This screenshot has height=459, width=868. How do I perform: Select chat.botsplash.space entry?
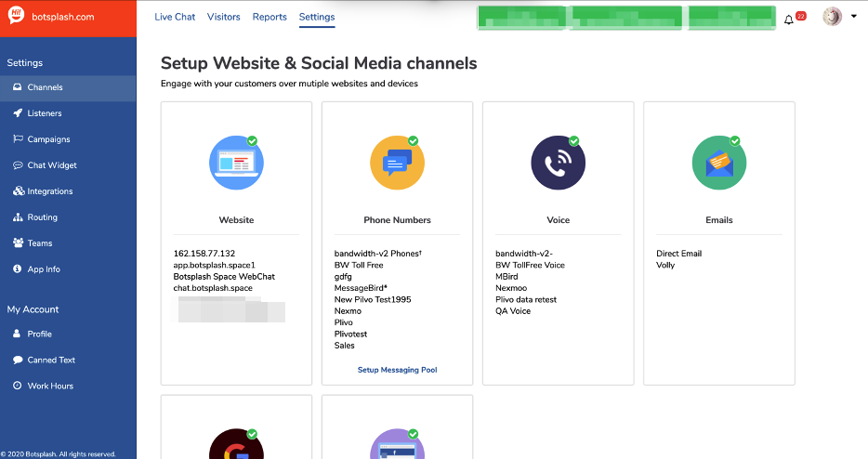pos(213,288)
